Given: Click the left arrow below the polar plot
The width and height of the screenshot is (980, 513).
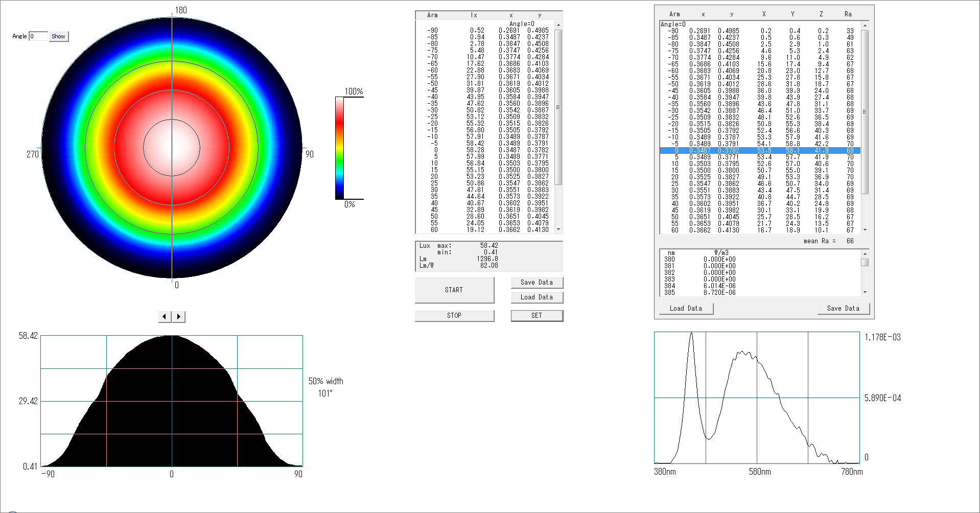Looking at the screenshot, I should pos(165,317).
